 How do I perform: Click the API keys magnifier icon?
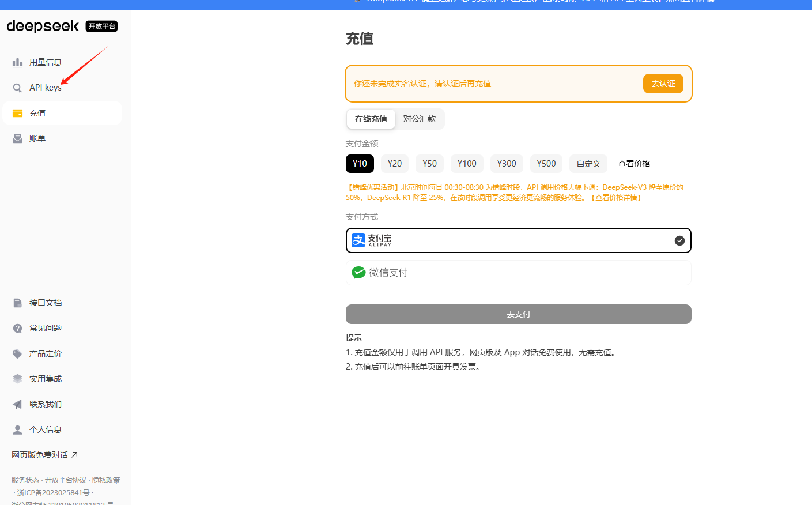pos(18,88)
